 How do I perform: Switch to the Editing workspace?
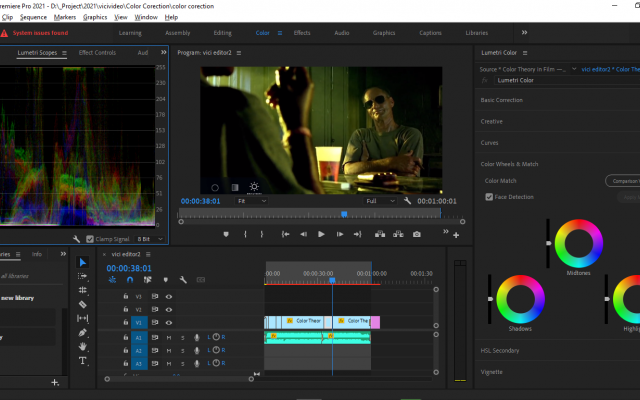(x=222, y=33)
